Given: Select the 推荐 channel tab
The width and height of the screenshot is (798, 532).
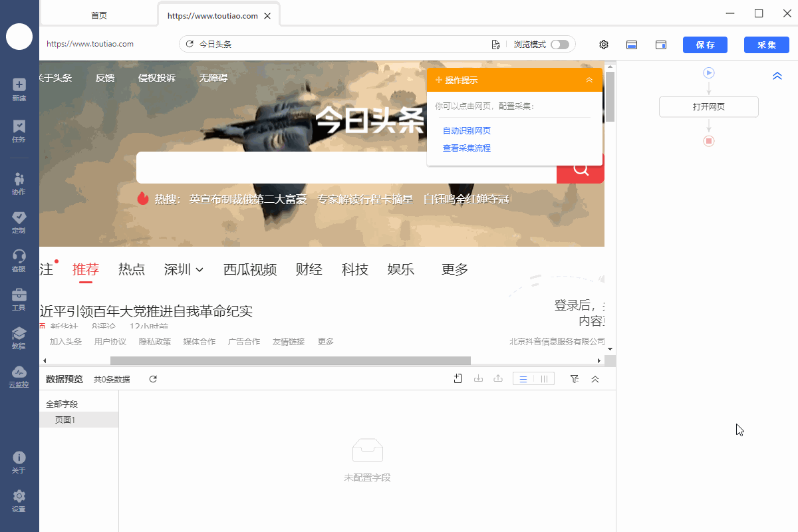Looking at the screenshot, I should click(86, 269).
